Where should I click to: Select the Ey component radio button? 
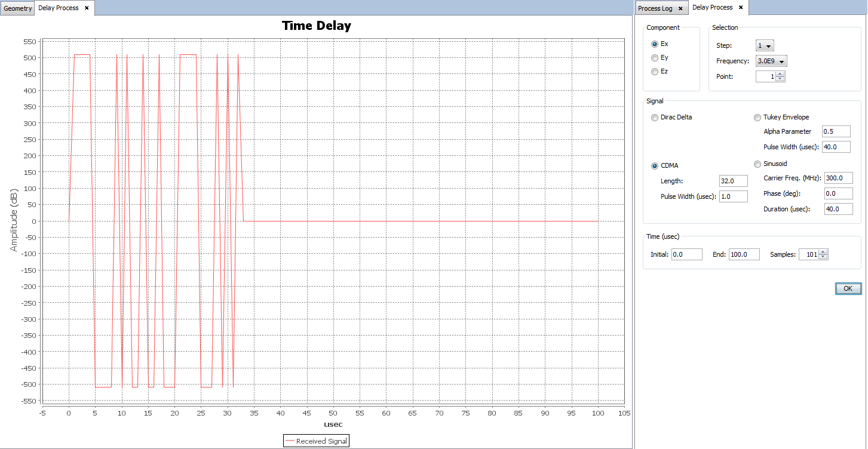[655, 58]
